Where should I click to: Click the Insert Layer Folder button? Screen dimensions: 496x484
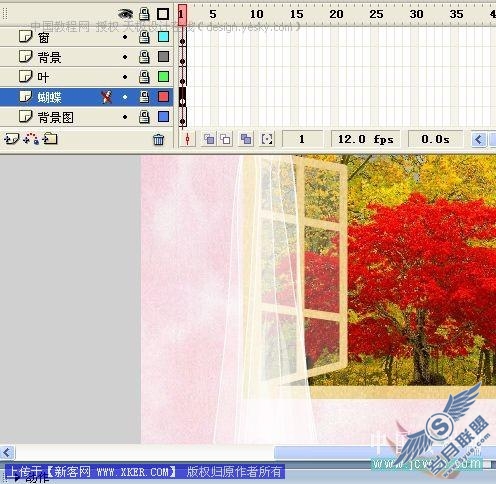pyautogui.click(x=50, y=139)
